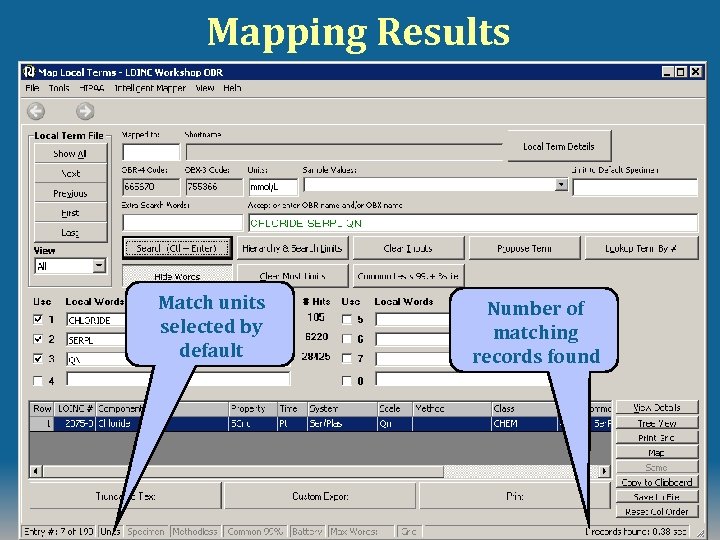
Task: Click the local word 4 input field
Action: [x=178, y=379]
